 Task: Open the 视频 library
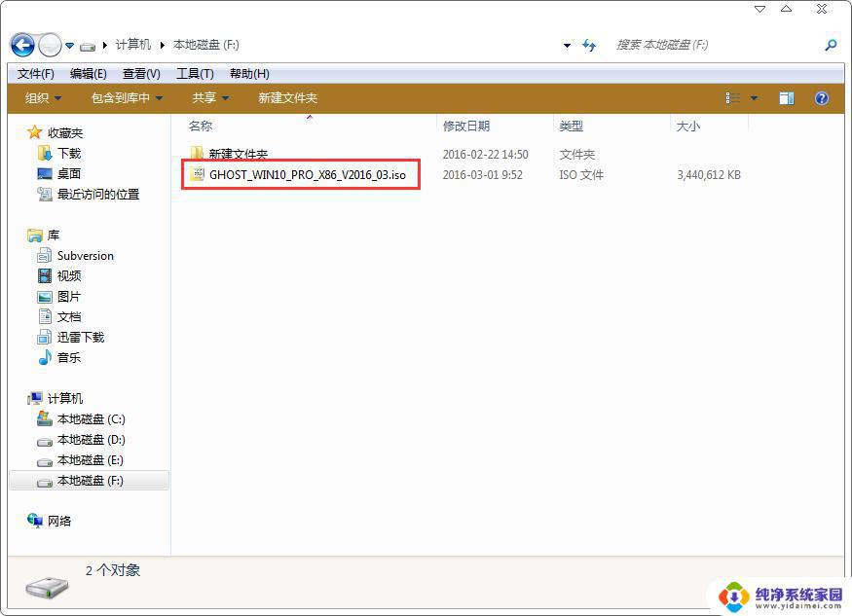click(x=69, y=276)
